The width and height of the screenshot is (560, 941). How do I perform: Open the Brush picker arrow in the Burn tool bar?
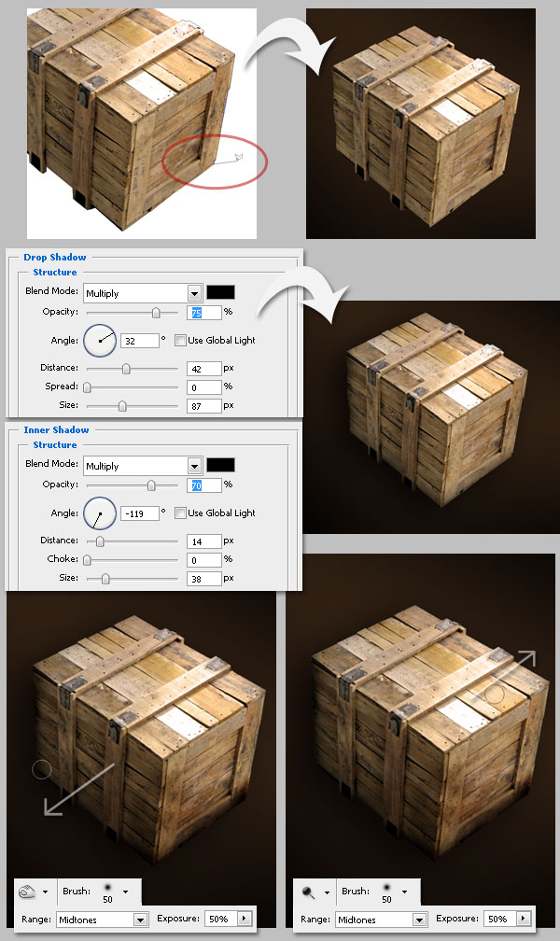(x=125, y=892)
